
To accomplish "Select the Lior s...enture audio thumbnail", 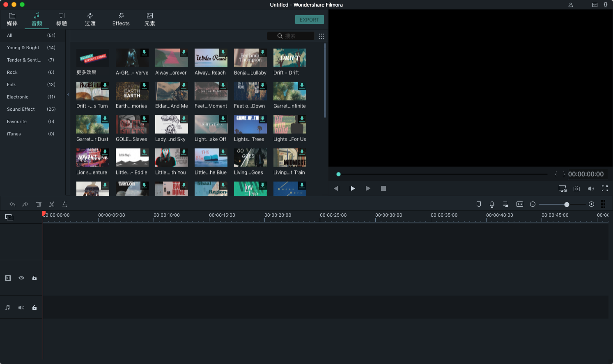I will [93, 158].
